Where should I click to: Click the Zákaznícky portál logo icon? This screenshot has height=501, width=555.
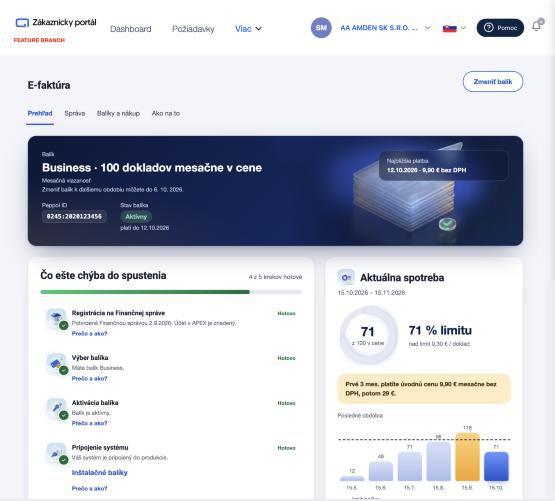tap(22, 23)
